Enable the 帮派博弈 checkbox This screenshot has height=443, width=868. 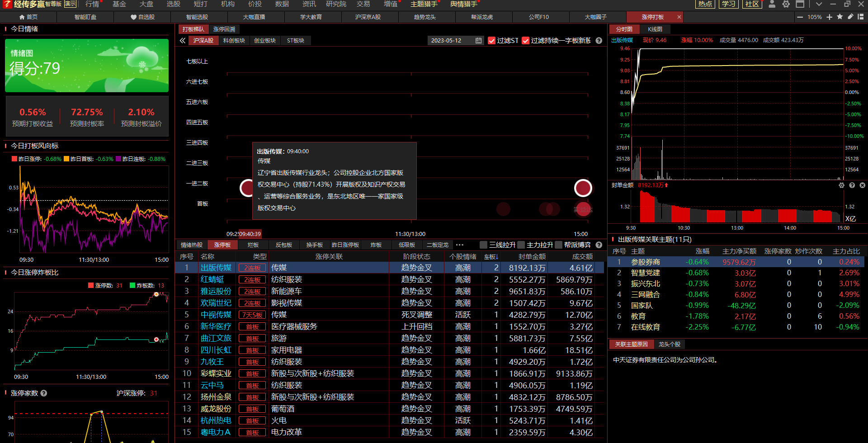[x=558, y=245]
